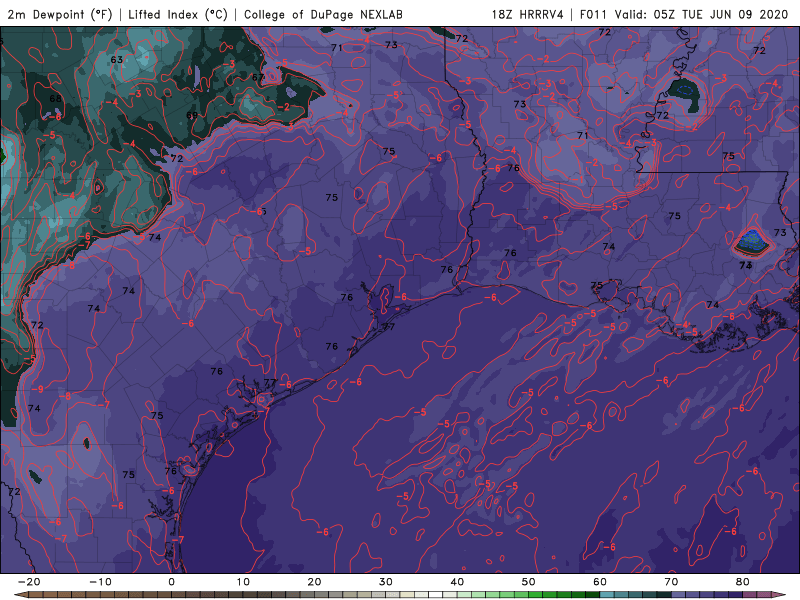Click the '69' dewpoint value on map
Image resolution: width=800 pixels, height=600 pixels.
[x=192, y=115]
